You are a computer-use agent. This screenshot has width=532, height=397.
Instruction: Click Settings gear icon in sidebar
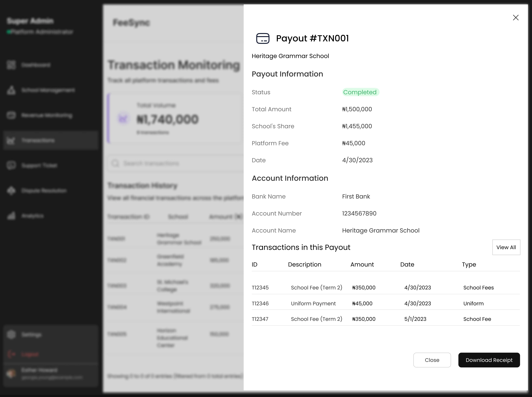coord(11,335)
